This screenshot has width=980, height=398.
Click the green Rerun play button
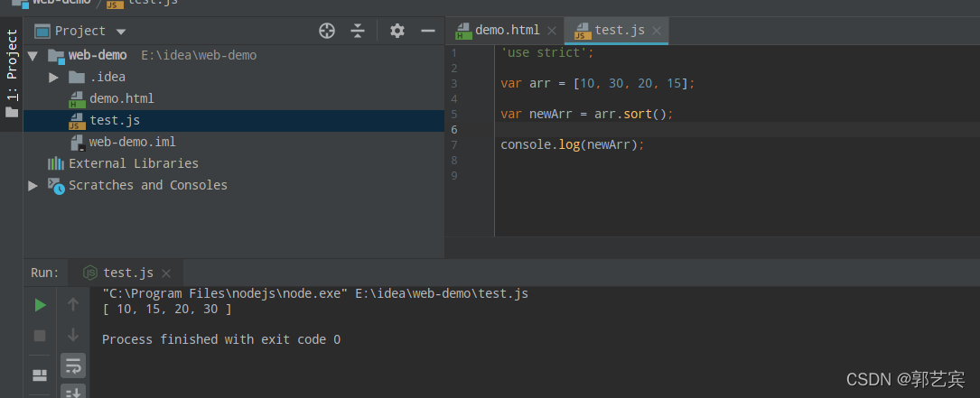tap(40, 305)
